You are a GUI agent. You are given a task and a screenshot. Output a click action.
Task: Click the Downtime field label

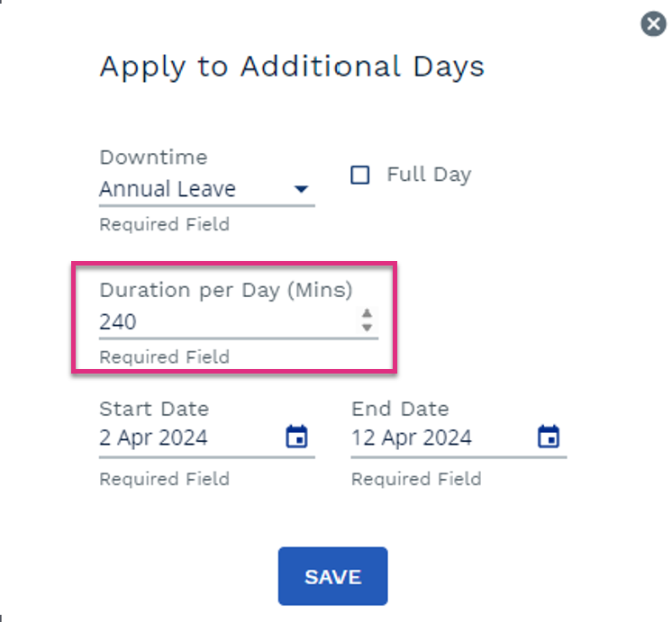coord(153,158)
